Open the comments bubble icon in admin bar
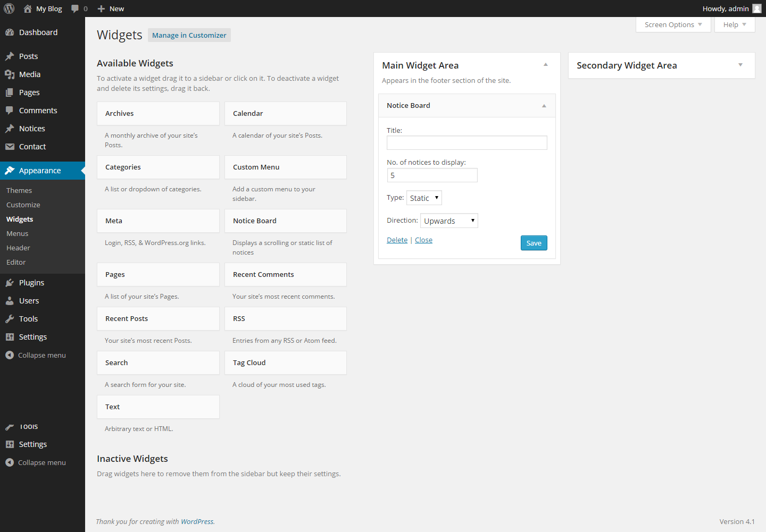The image size is (766, 532). [75, 9]
